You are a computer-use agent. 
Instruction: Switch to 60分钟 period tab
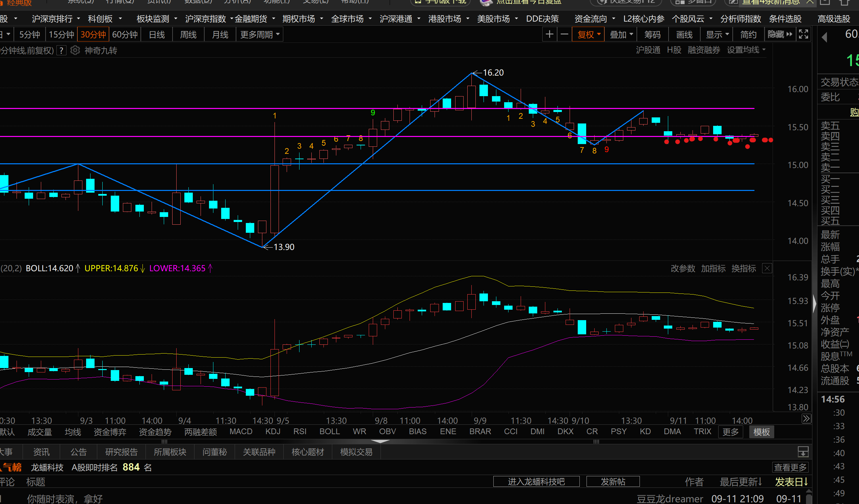pos(125,34)
